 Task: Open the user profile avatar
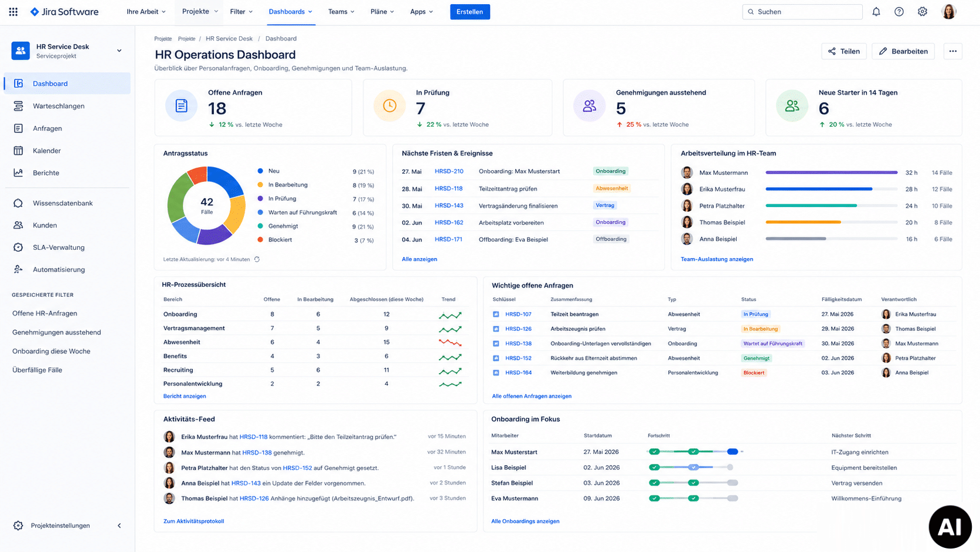pos(949,12)
